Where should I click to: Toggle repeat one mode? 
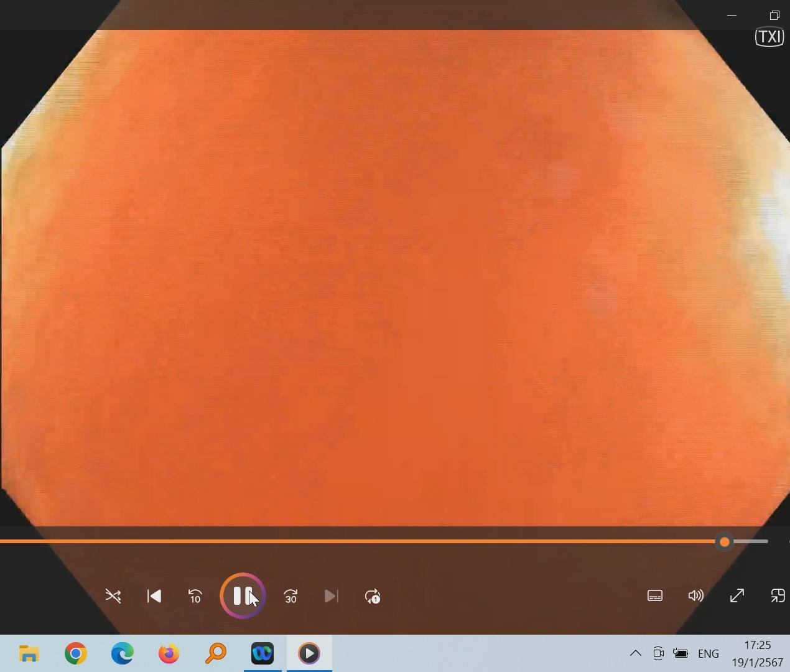[373, 596]
